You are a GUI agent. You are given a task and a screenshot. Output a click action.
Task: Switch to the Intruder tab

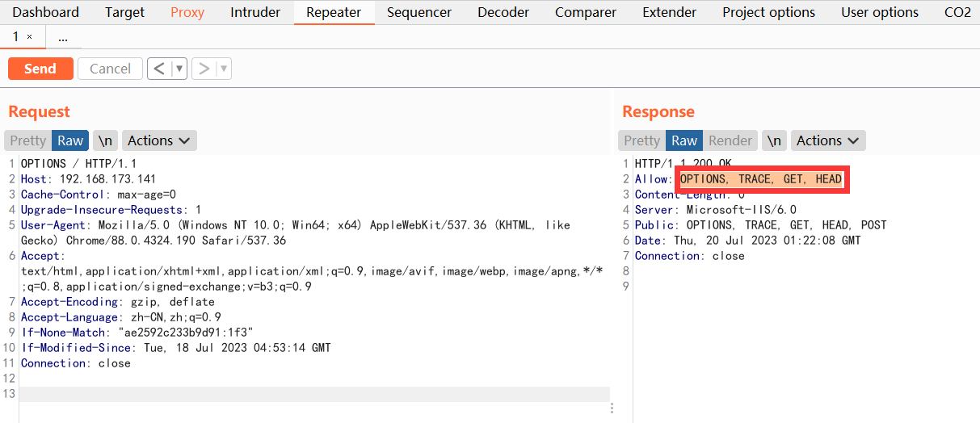[x=255, y=12]
